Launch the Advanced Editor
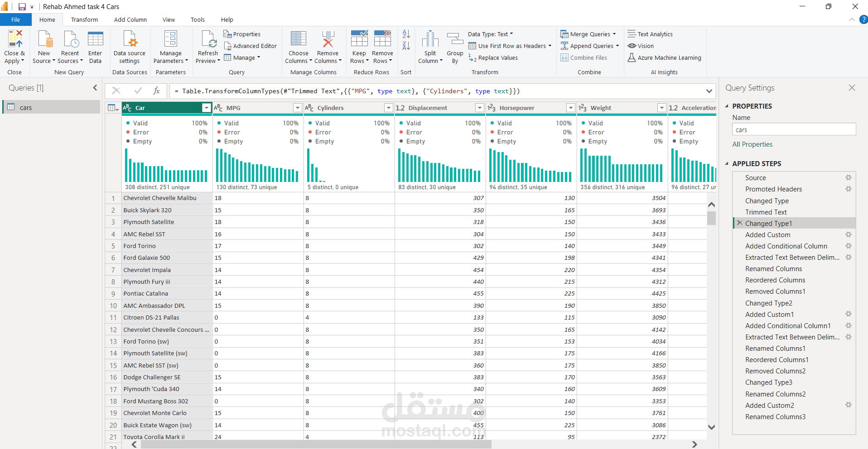The image size is (868, 449). 250,46
